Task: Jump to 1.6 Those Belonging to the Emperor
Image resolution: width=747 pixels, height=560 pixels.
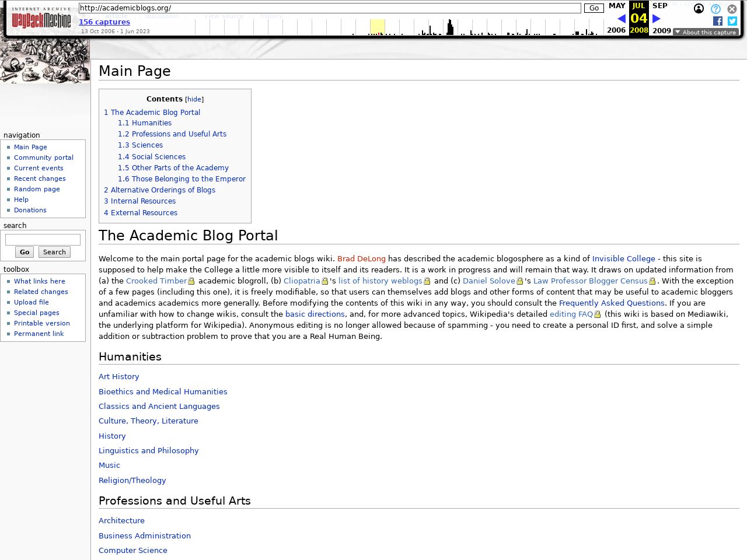Action: 181,179
